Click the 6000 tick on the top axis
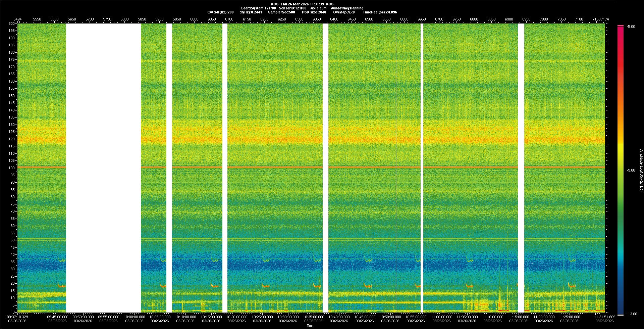The image size is (644, 329). (194, 19)
